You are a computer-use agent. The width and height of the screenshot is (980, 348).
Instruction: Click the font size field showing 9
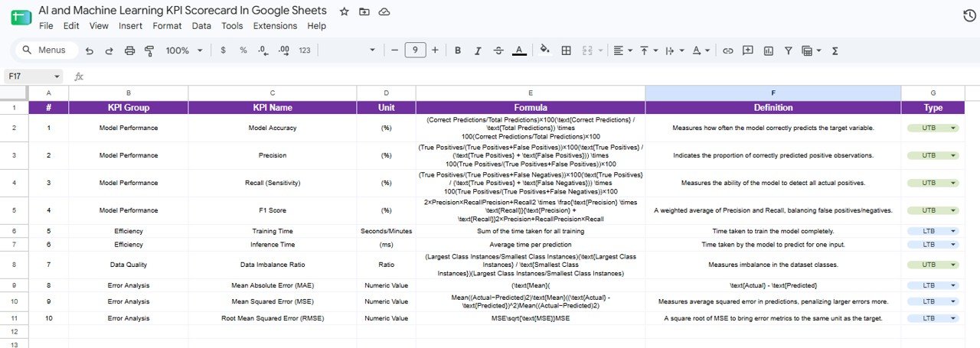pos(415,50)
